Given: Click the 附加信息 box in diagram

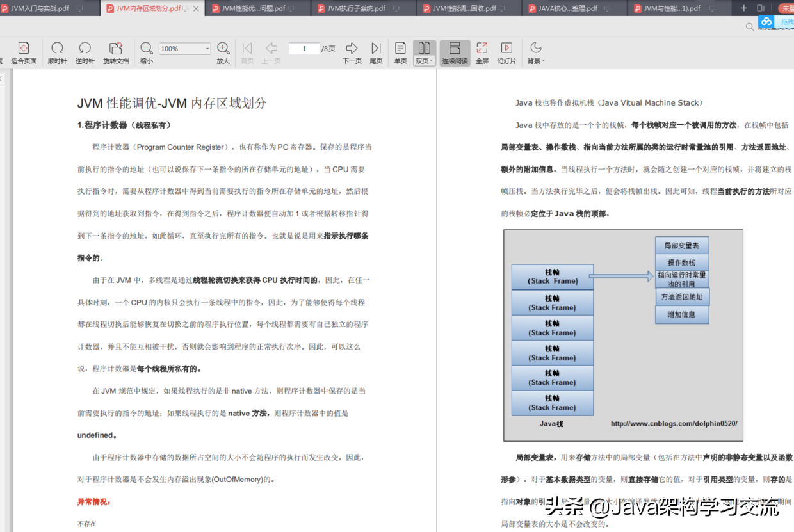Looking at the screenshot, I should tap(682, 314).
